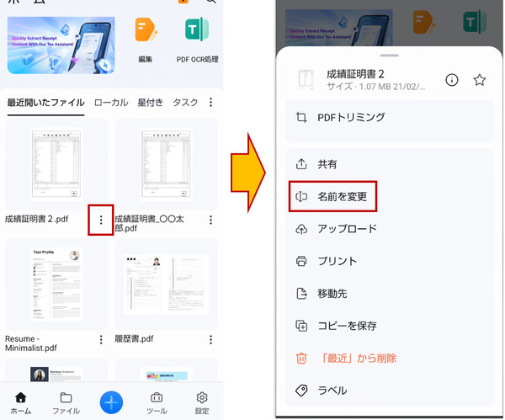Go to ファイル in bottom navigation
Viewport: 505px width, 420px height.
click(66, 403)
